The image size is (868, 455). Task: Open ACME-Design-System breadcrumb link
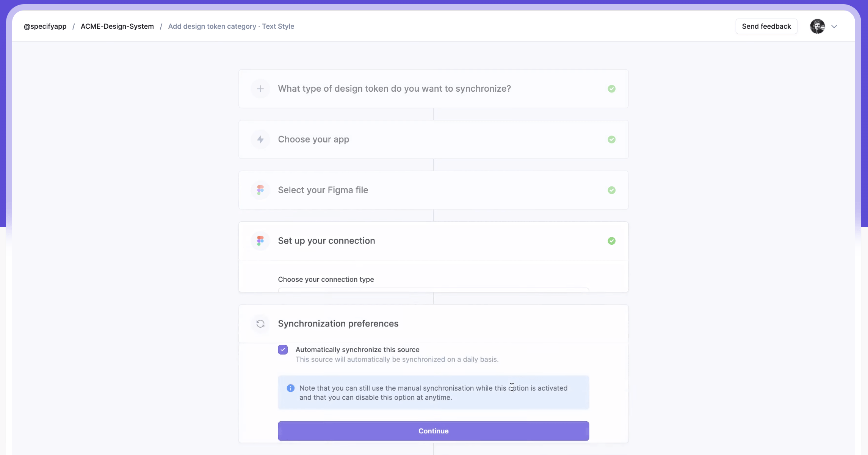117,27
